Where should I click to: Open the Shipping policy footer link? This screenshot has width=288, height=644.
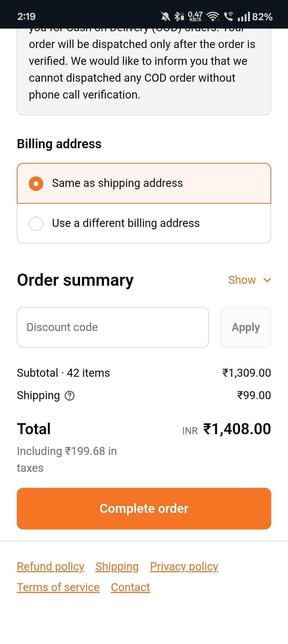click(x=117, y=567)
